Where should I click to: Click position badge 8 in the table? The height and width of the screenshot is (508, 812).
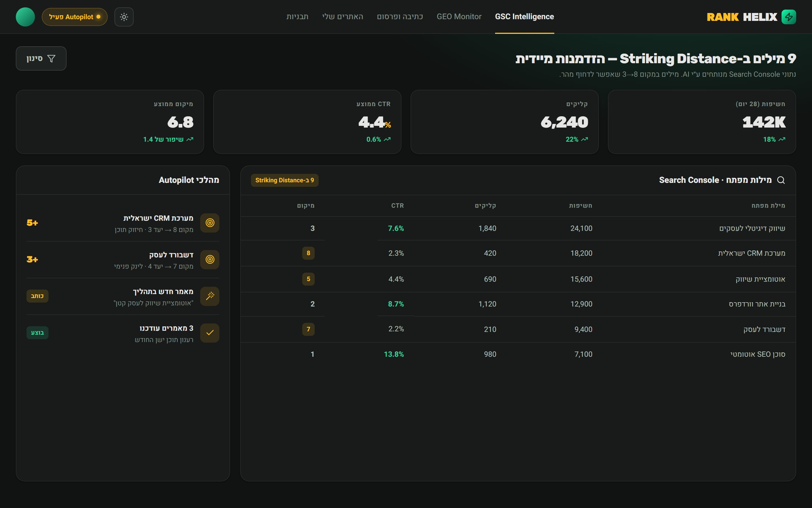(308, 253)
